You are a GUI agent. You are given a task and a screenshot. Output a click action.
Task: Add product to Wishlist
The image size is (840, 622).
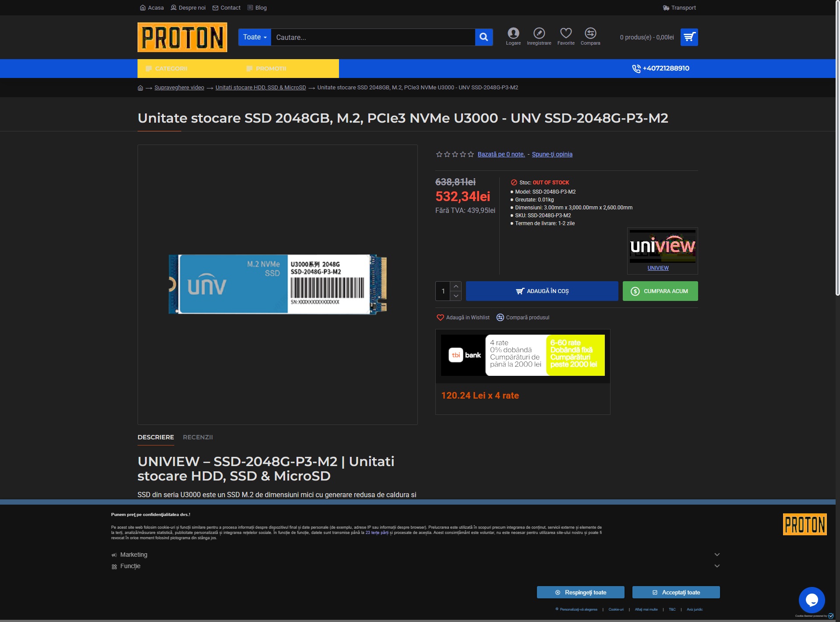point(463,318)
